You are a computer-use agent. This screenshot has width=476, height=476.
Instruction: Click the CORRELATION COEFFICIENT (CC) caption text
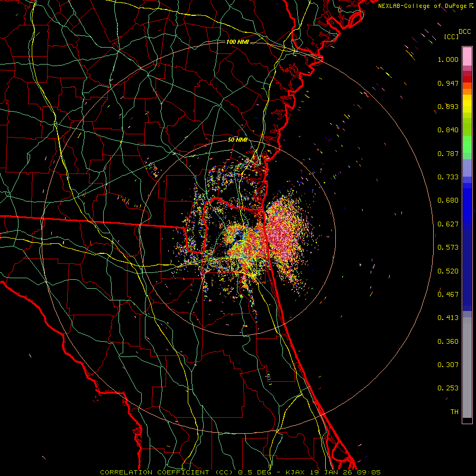pos(167,472)
